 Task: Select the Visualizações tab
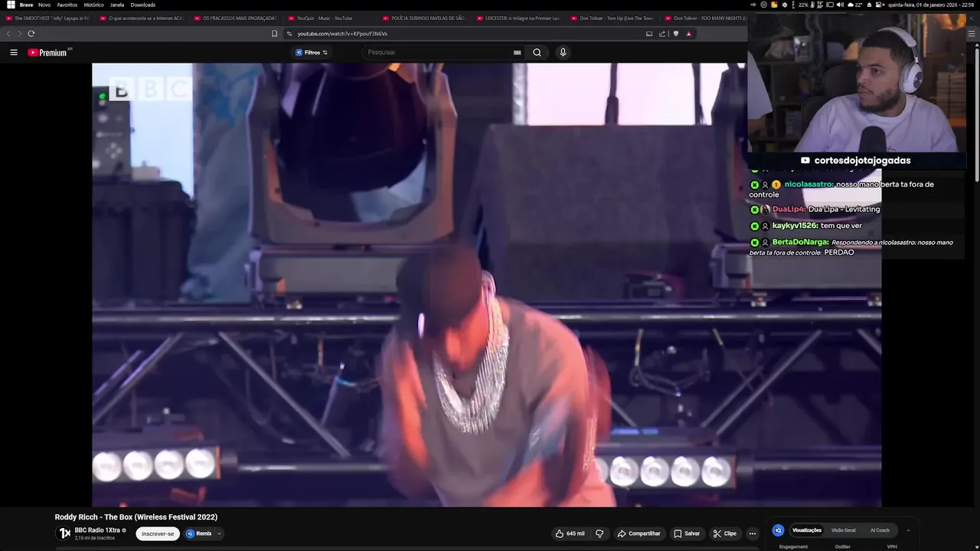click(806, 530)
